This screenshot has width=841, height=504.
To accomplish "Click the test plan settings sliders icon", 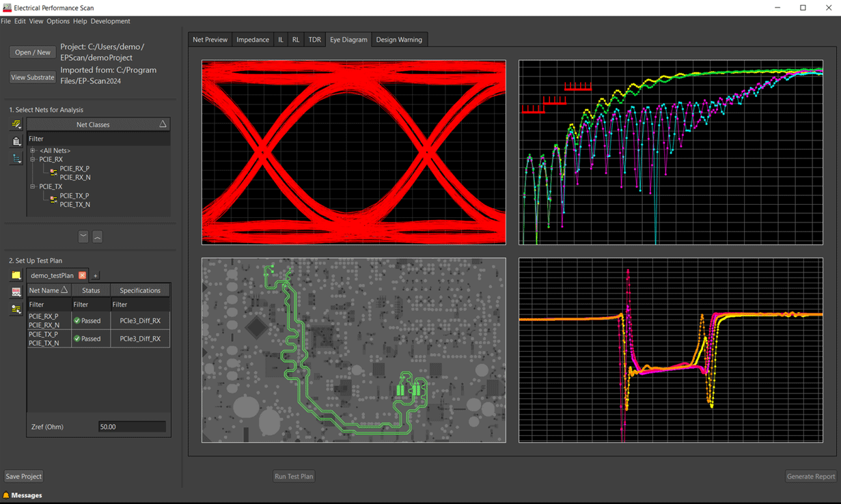I will click(16, 309).
